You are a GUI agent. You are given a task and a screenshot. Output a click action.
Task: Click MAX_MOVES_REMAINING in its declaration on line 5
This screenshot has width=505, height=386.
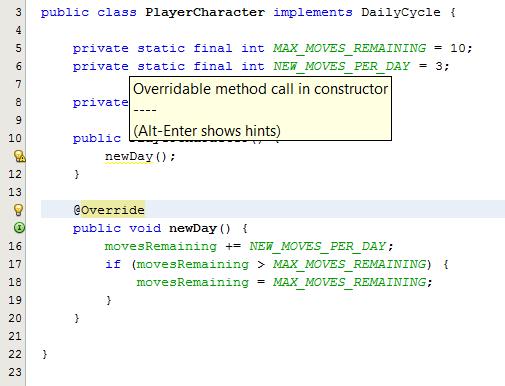tap(349, 48)
